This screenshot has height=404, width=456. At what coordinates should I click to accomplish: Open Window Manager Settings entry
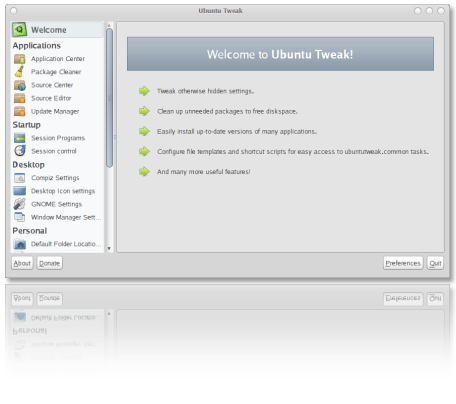click(x=58, y=217)
